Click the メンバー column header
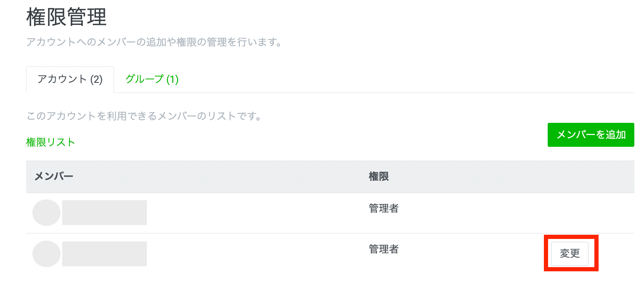 53,177
